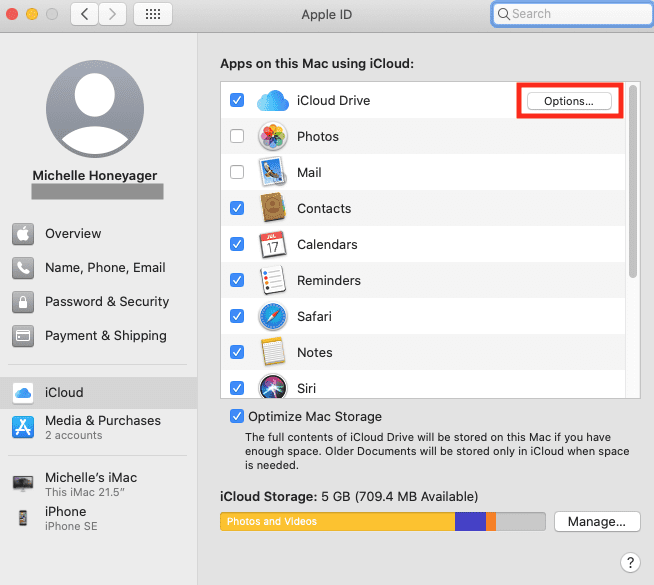Go back with the left arrow button
This screenshot has height=585, width=654.
pos(85,14)
